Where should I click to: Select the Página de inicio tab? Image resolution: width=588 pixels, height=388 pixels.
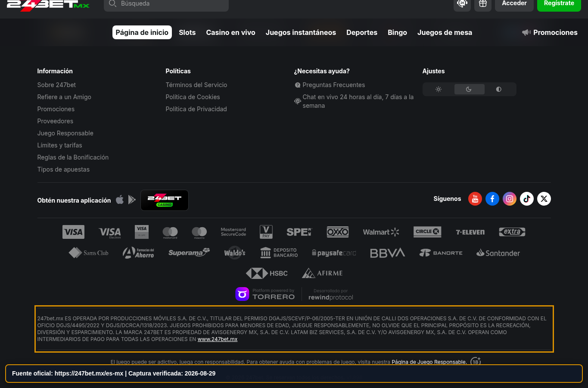142,32
